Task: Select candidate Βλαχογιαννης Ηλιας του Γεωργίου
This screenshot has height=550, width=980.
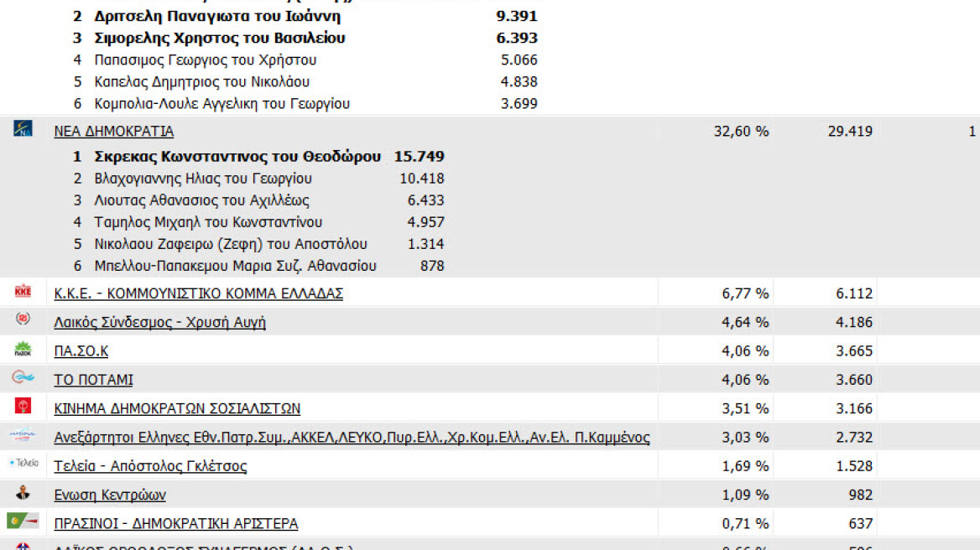Action: (x=203, y=179)
